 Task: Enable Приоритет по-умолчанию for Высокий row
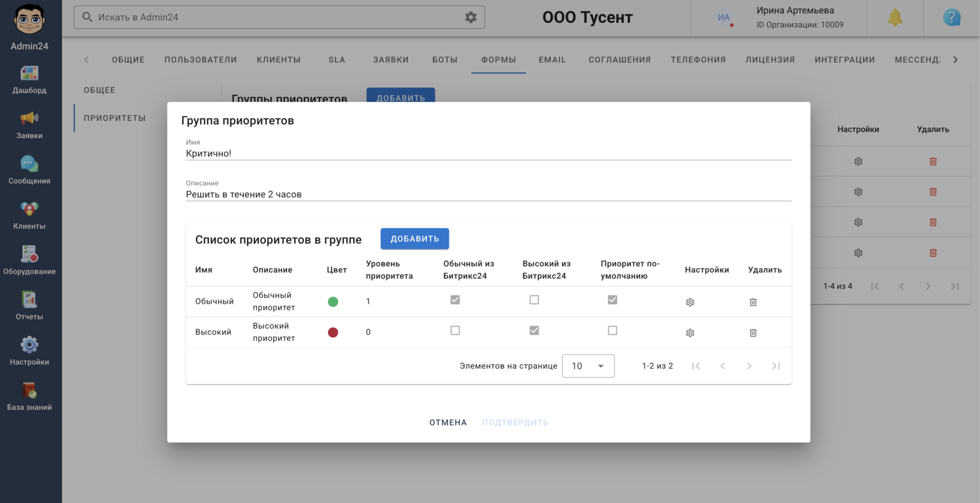[x=612, y=330]
